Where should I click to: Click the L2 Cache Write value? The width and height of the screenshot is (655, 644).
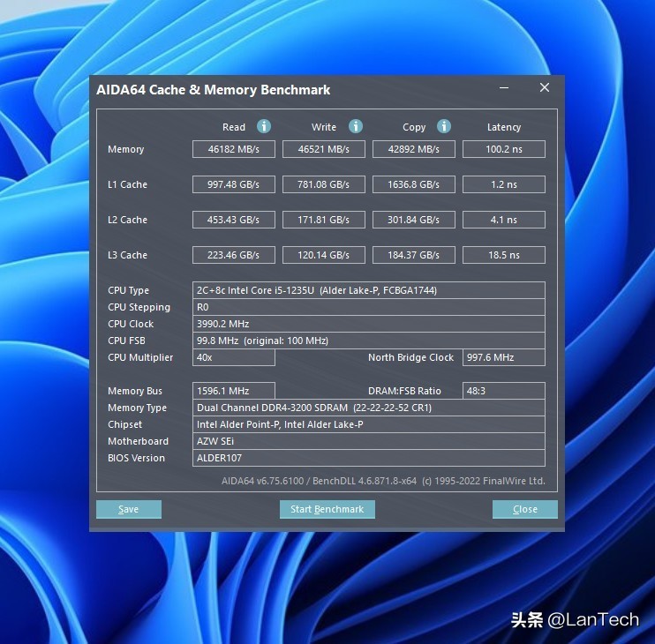(323, 220)
